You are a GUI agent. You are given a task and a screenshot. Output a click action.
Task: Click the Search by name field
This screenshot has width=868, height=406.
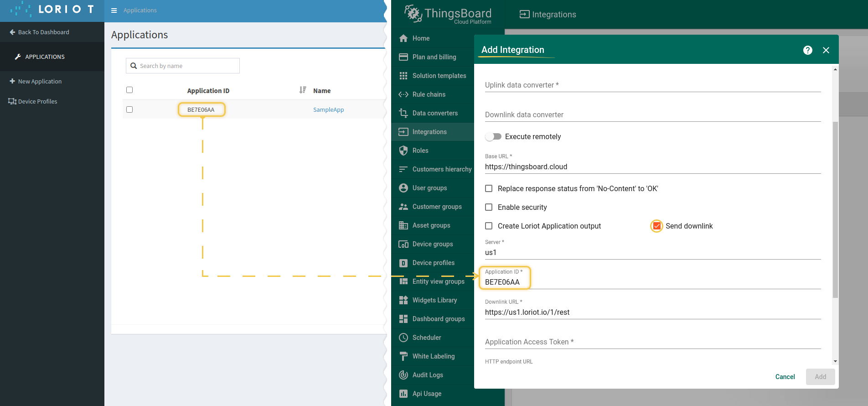pyautogui.click(x=183, y=66)
